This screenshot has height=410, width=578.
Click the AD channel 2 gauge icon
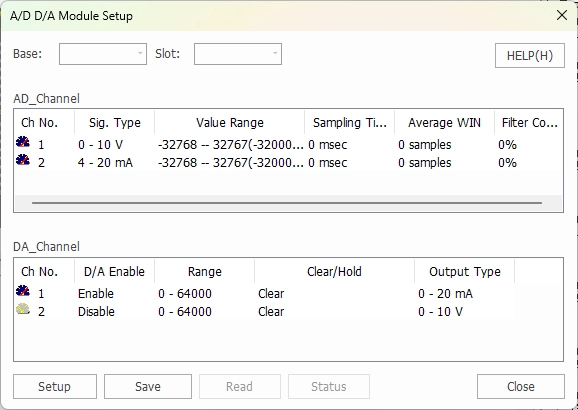pos(23,160)
